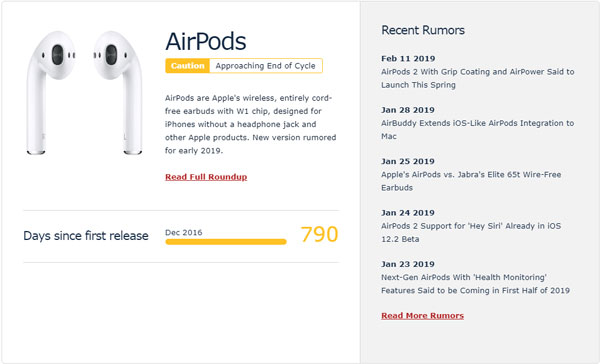Screen dimensions: 600x364
Task: Click the yellow days-since-release progress bar
Action: pyautogui.click(x=226, y=242)
